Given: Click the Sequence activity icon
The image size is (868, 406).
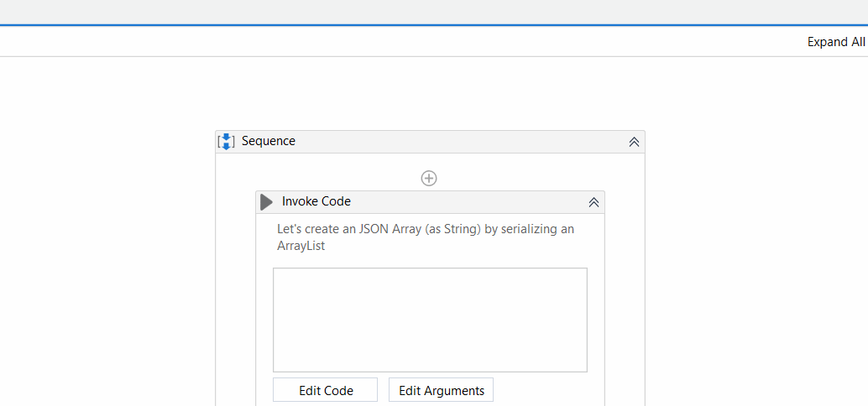Looking at the screenshot, I should (226, 142).
